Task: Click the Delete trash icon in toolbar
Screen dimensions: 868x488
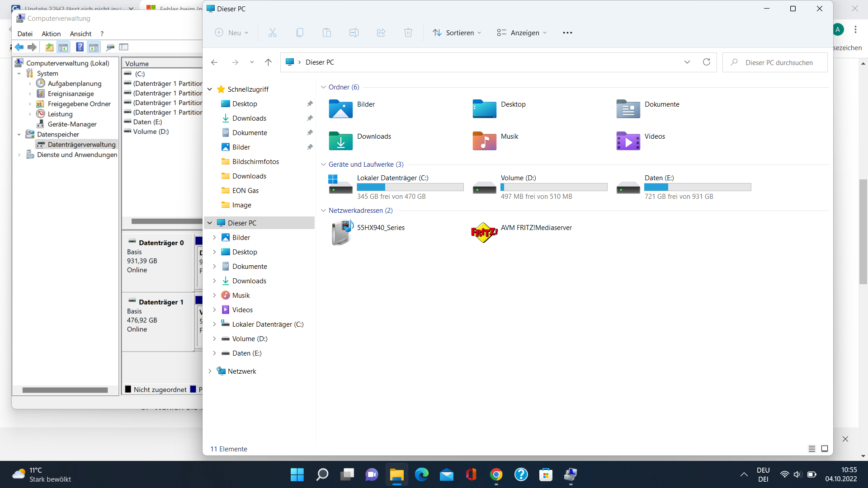Action: [408, 33]
